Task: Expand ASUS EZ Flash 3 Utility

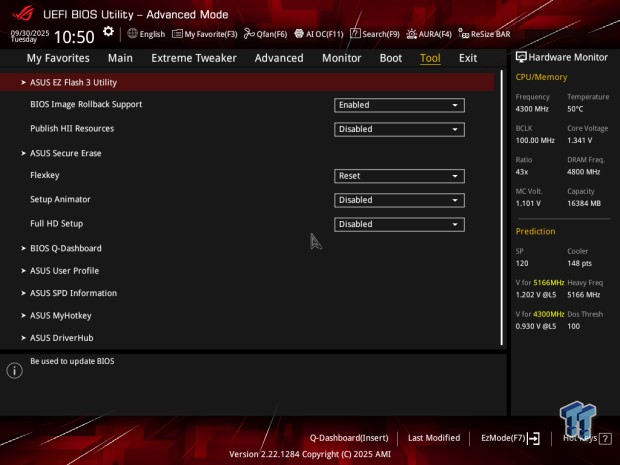Action: point(247,82)
